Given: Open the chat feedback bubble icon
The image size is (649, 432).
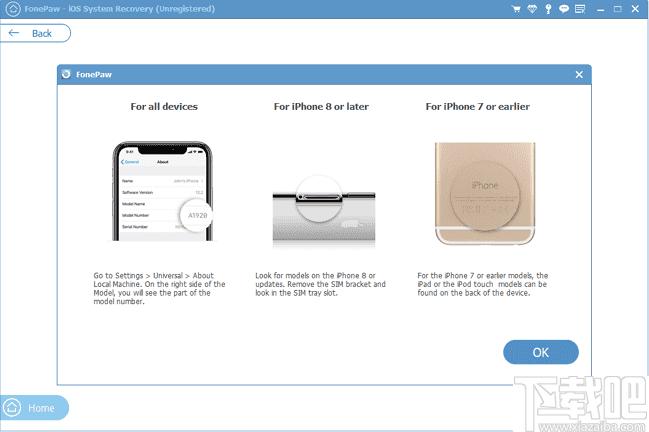Looking at the screenshot, I should click(564, 9).
